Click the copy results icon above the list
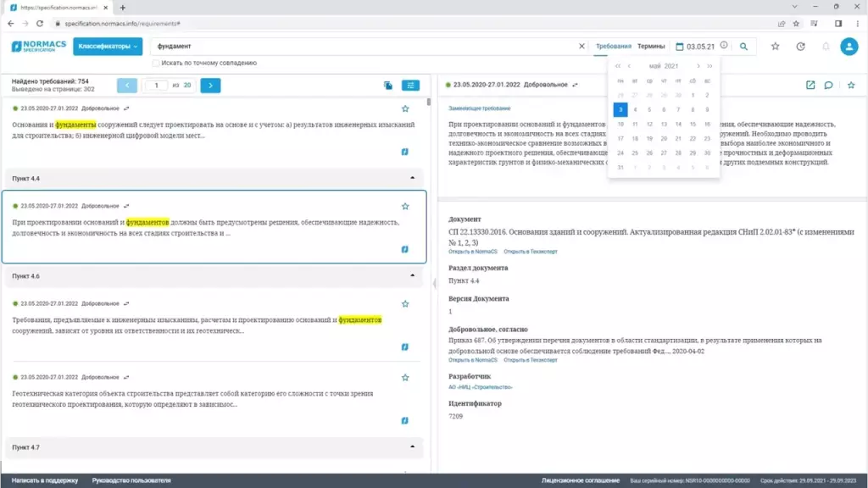Viewport: 868px width, 488px height. 387,86
